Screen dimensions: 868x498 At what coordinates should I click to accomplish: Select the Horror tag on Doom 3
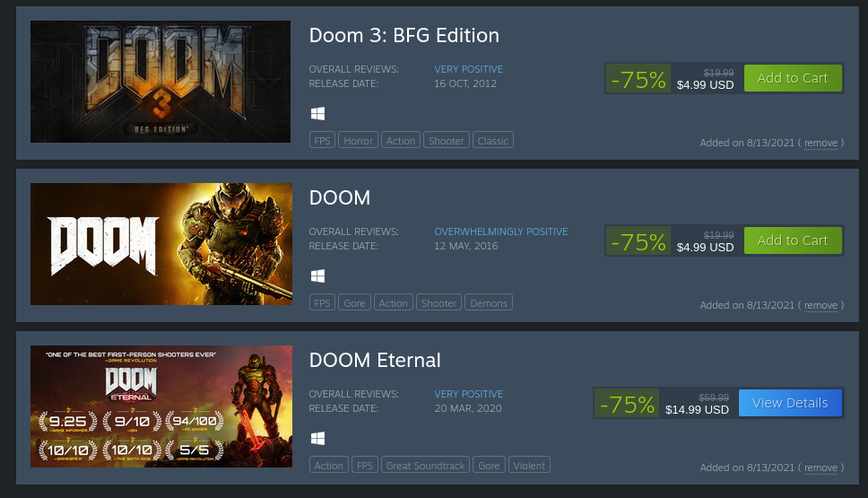click(358, 140)
